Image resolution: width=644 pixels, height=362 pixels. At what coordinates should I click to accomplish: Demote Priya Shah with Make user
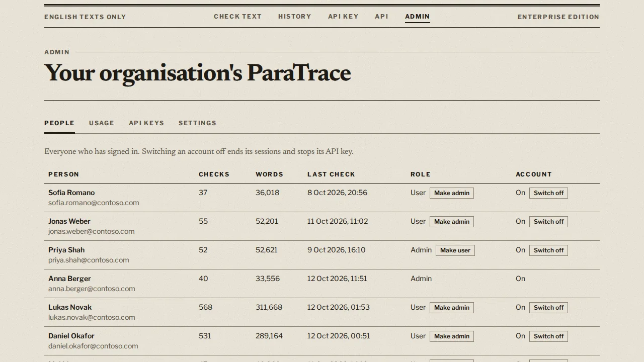coord(455,250)
